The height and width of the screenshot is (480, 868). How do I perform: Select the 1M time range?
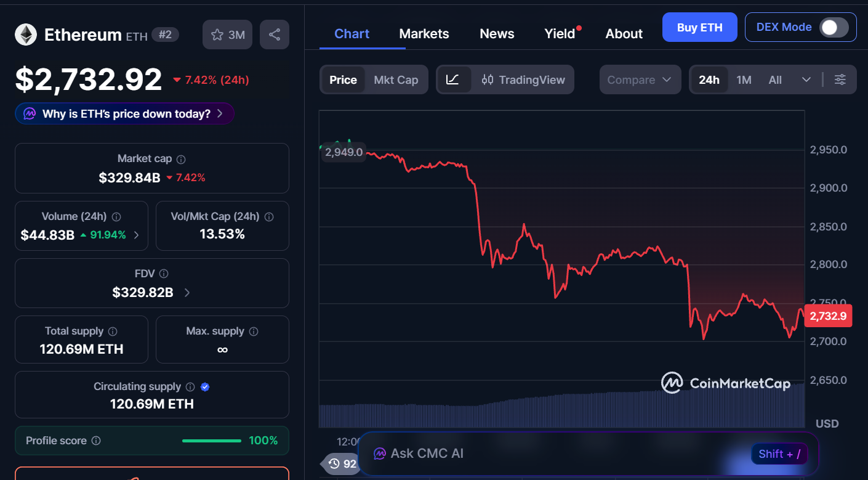[744, 79]
